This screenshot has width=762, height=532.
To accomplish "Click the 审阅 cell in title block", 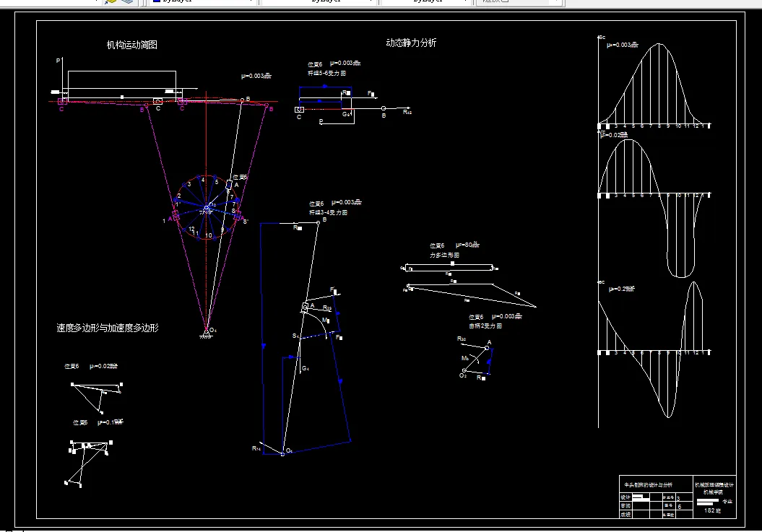I will 625,506.
